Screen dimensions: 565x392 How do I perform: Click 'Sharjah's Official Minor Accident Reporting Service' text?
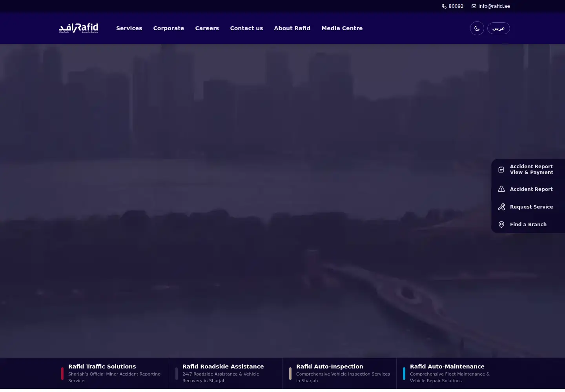click(114, 377)
